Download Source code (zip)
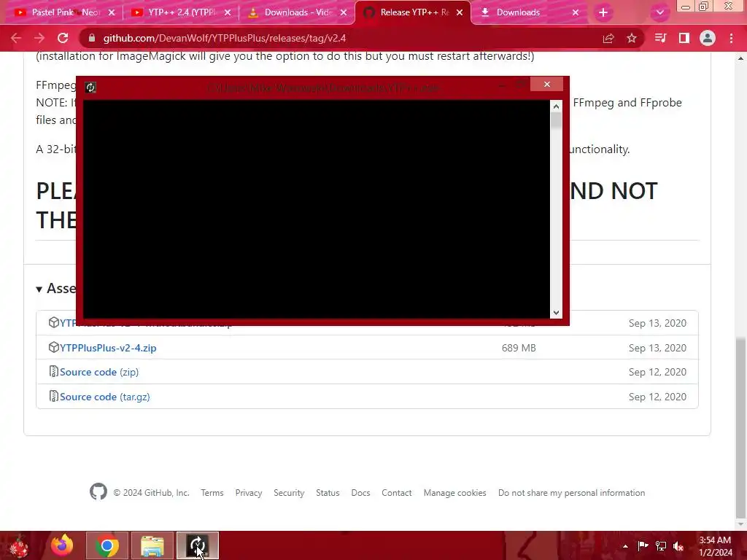Image resolution: width=747 pixels, height=560 pixels. point(99,372)
